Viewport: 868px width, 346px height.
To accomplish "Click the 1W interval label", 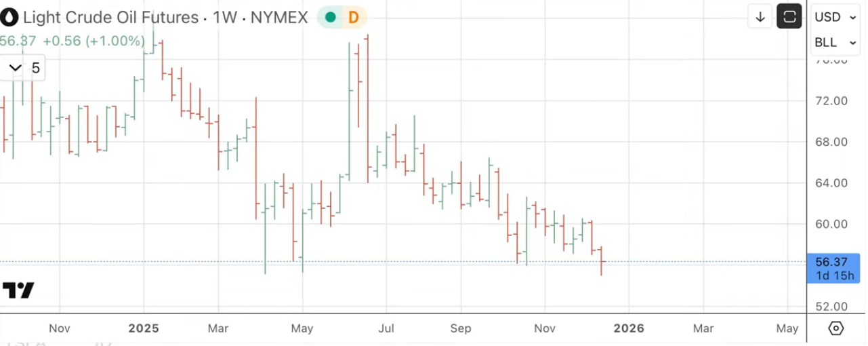I will [224, 17].
